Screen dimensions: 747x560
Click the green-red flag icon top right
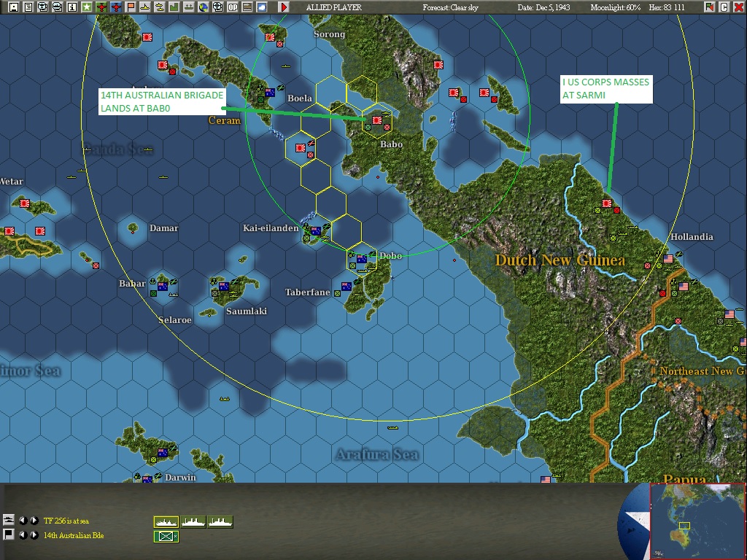click(x=710, y=7)
